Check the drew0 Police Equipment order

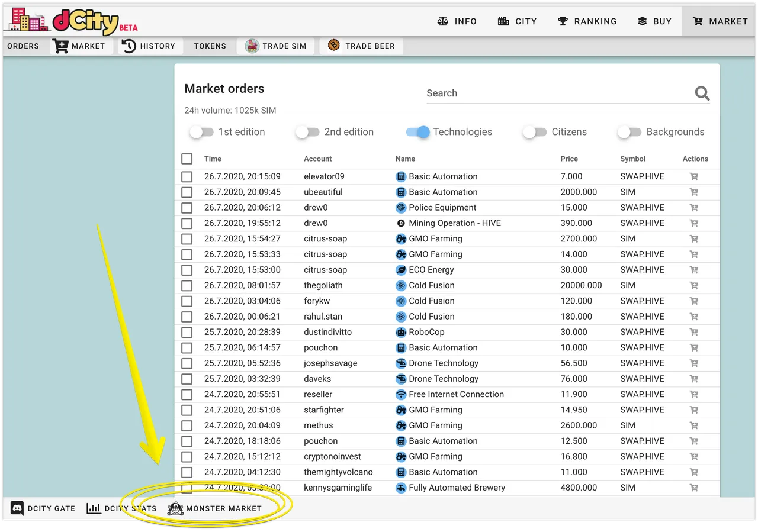pos(187,208)
